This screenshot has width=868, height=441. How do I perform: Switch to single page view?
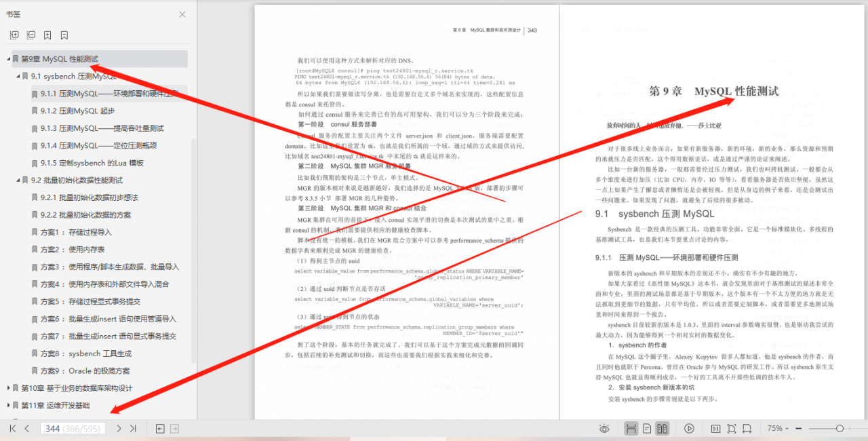[x=647, y=428]
